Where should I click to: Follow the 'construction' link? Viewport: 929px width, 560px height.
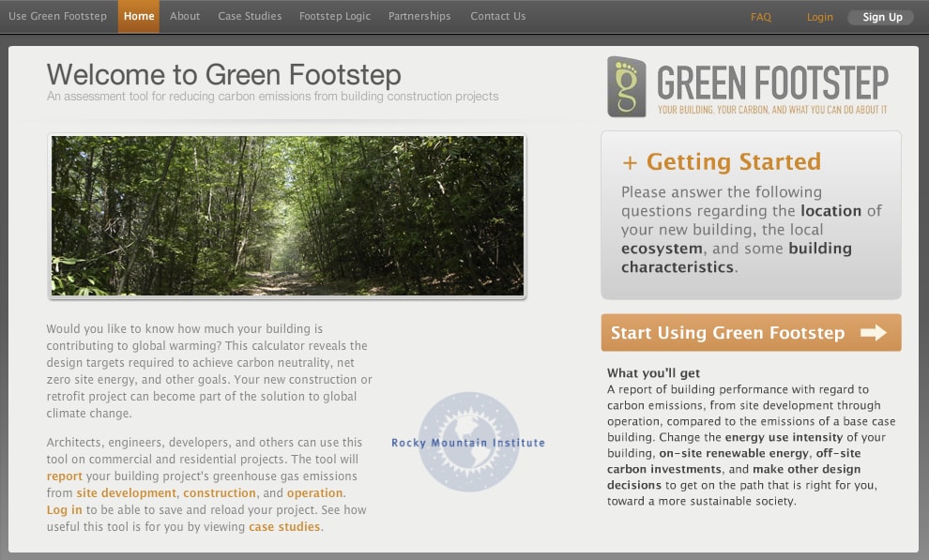(x=220, y=492)
